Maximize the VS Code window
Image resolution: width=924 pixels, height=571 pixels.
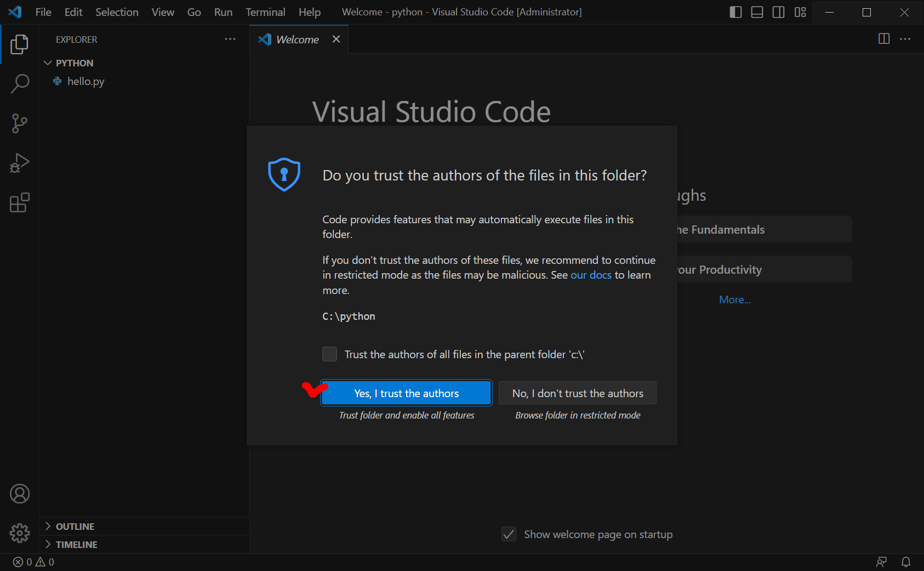[866, 12]
